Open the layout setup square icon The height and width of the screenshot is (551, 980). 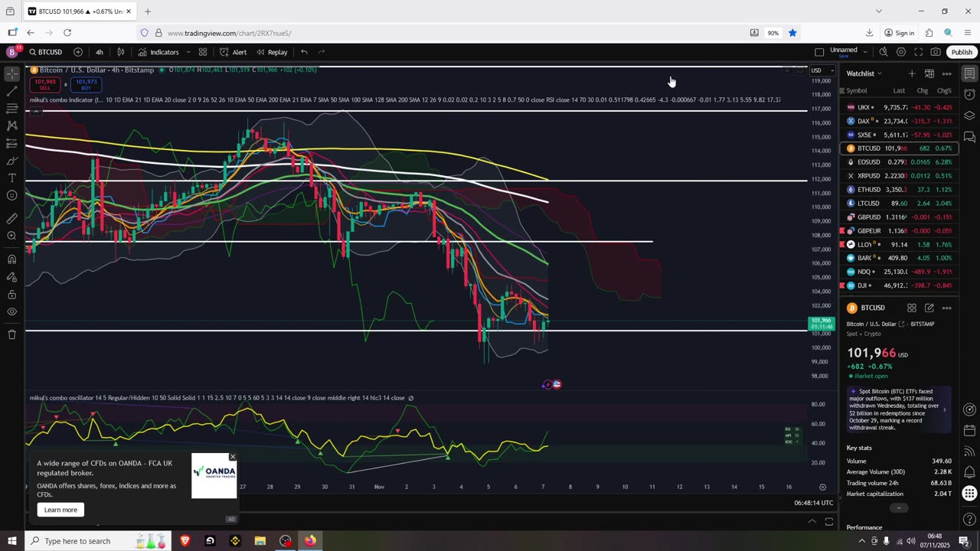click(819, 52)
